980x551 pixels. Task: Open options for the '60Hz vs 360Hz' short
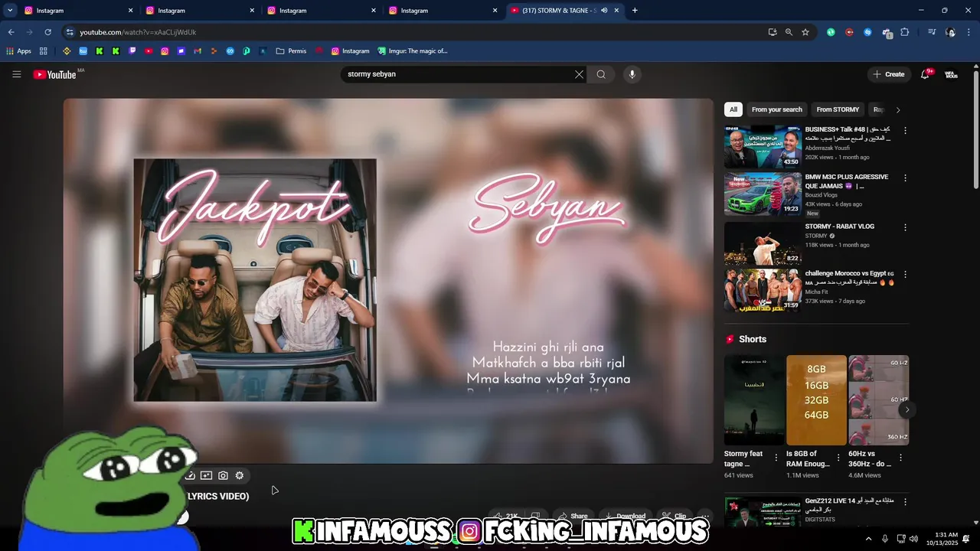[x=900, y=458]
